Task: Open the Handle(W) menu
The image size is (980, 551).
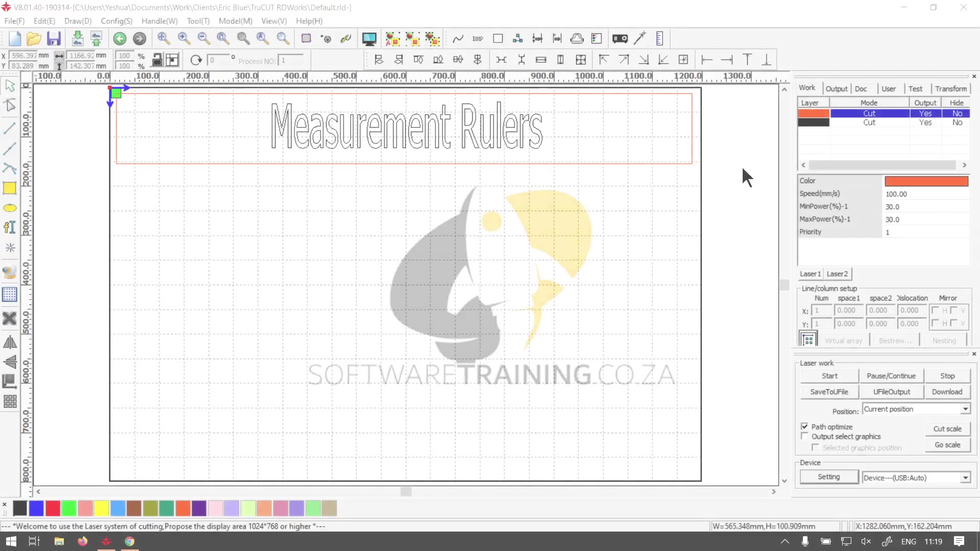Action: (x=159, y=21)
